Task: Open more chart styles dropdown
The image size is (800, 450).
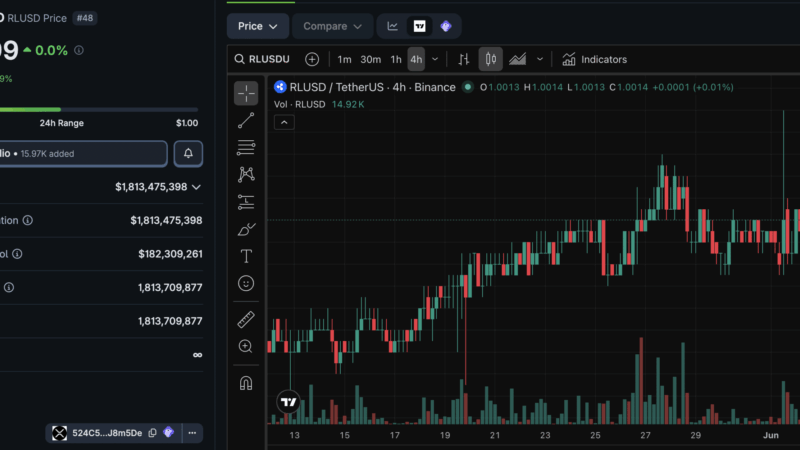Action: click(x=540, y=59)
